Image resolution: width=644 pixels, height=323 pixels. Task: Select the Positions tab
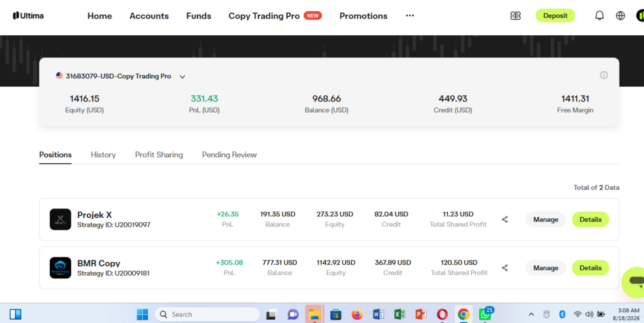55,154
